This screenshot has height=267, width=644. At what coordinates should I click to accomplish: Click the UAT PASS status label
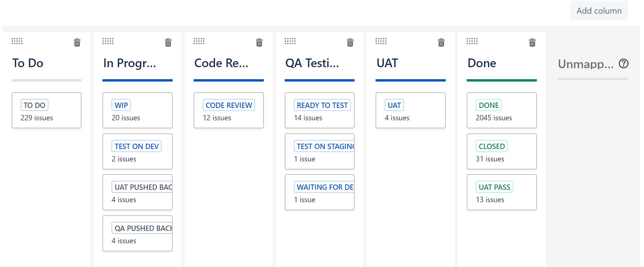494,187
